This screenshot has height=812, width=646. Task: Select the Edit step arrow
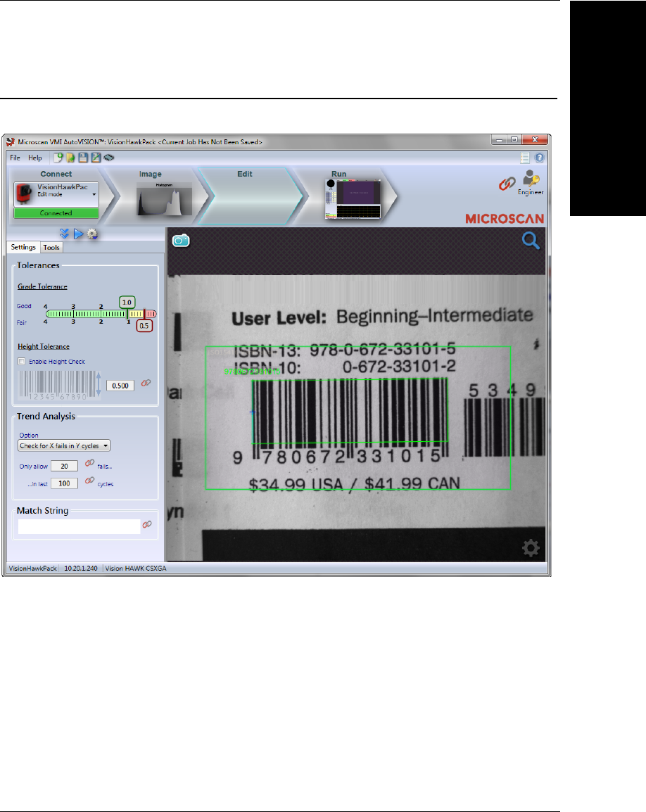(x=251, y=196)
